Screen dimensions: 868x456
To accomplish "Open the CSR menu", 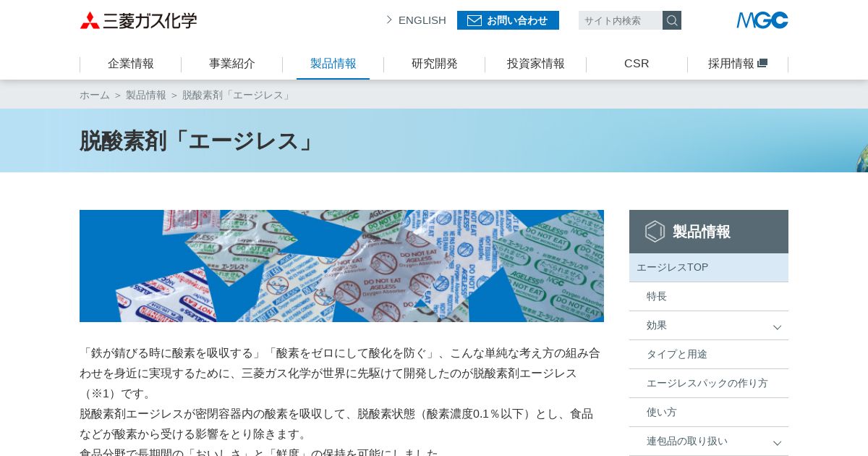I will pyautogui.click(x=637, y=64).
